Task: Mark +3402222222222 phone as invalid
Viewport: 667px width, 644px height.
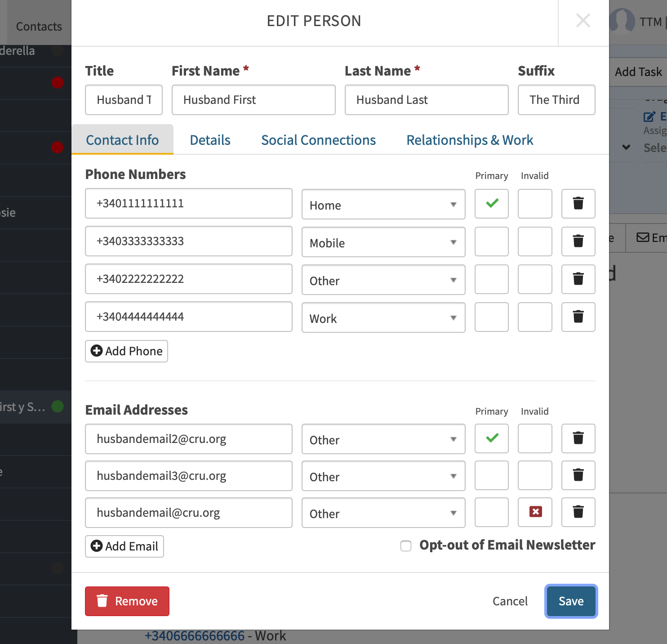Action: 535,279
